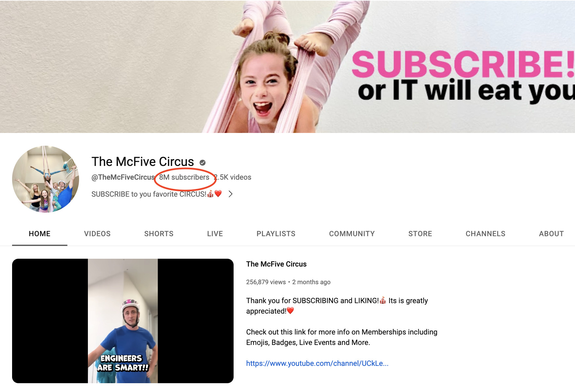Click the channel name heading 'The McFive Circus'
575x392 pixels.
point(143,162)
